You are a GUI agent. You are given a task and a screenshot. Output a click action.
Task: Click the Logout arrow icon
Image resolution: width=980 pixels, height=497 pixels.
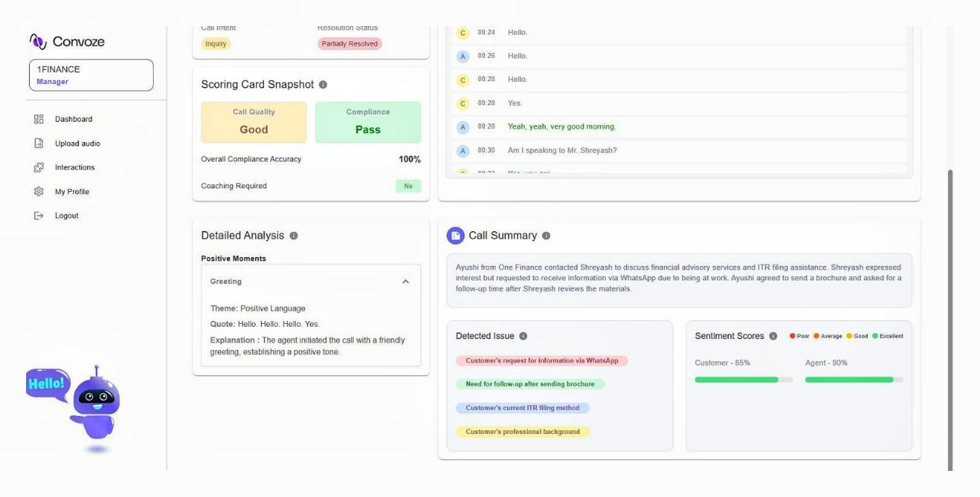39,216
